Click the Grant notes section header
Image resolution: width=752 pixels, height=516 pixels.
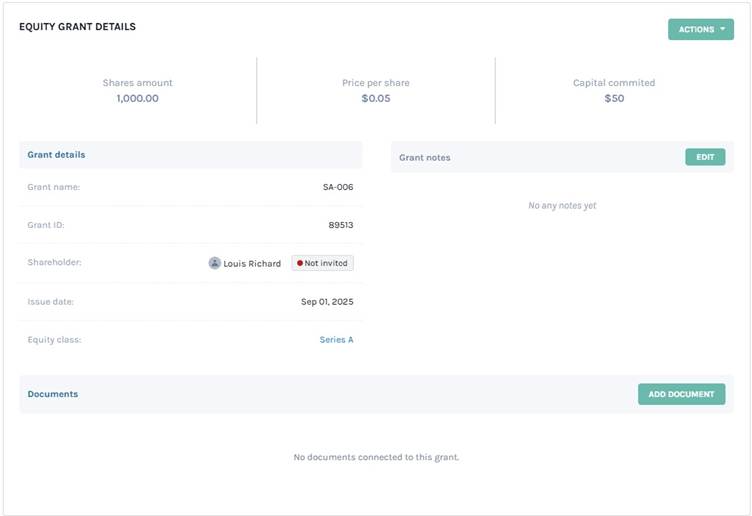424,158
